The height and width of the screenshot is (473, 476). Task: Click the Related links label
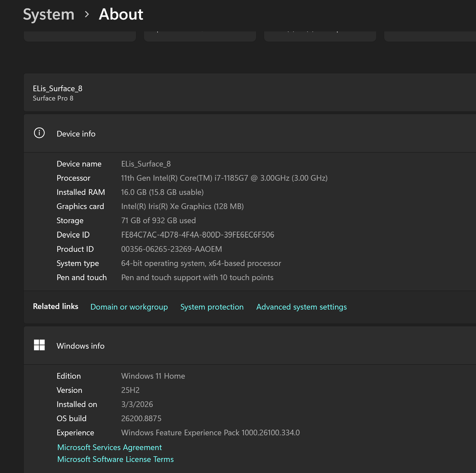point(56,306)
